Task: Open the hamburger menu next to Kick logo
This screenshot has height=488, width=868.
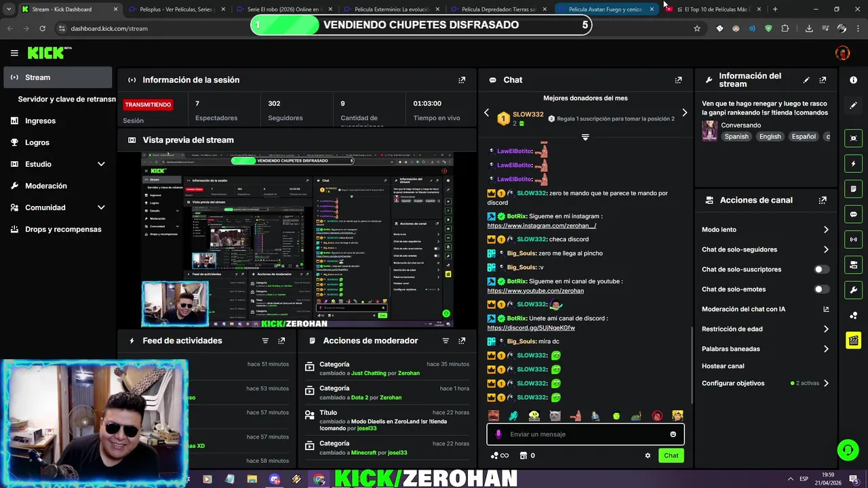Action: point(14,53)
